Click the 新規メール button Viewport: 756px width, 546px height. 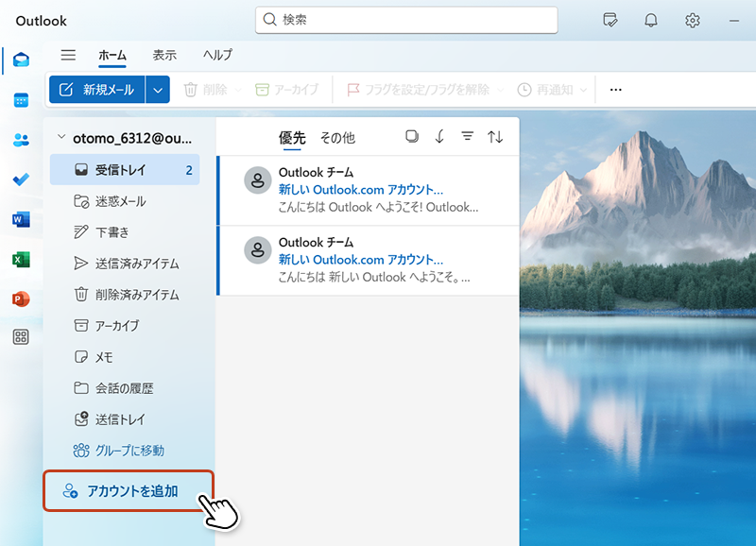pos(97,90)
